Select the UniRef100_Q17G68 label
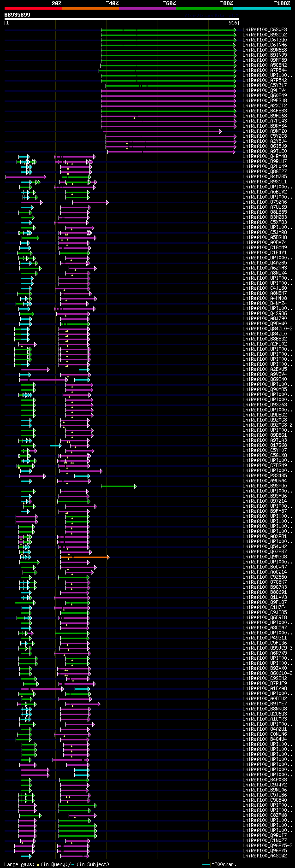 (265, 445)
